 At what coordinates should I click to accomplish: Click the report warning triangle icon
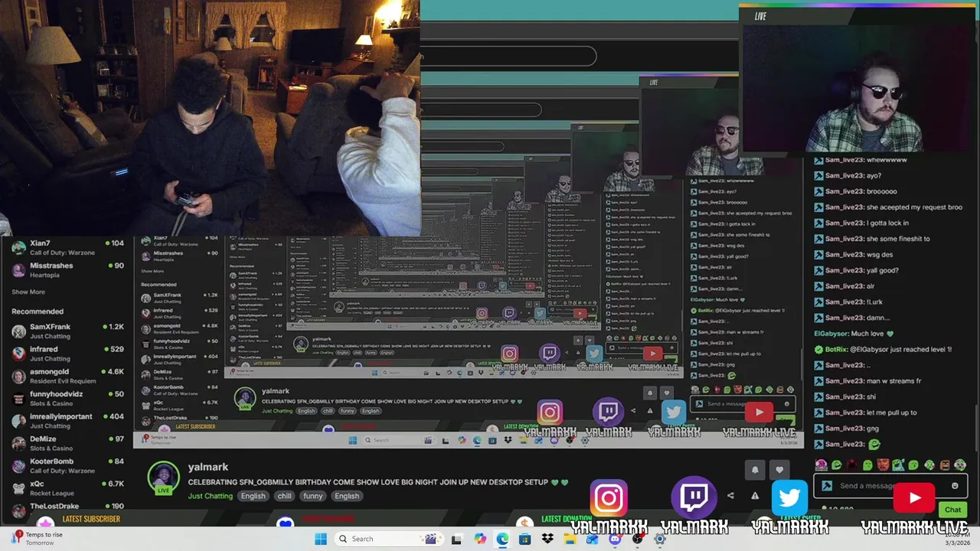(x=755, y=496)
